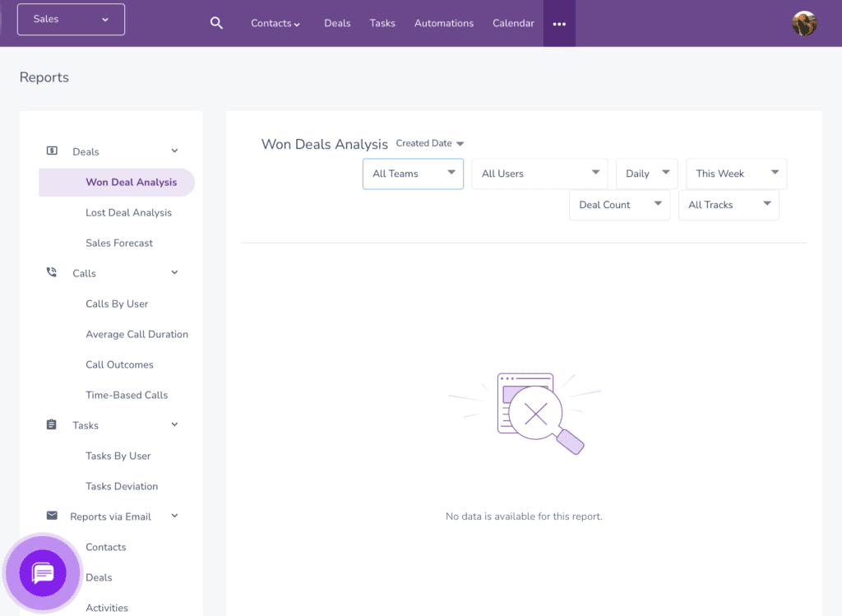Viewport: 842px width, 616px height.
Task: Select the Calls phone icon in the sidebar
Action: (x=51, y=272)
